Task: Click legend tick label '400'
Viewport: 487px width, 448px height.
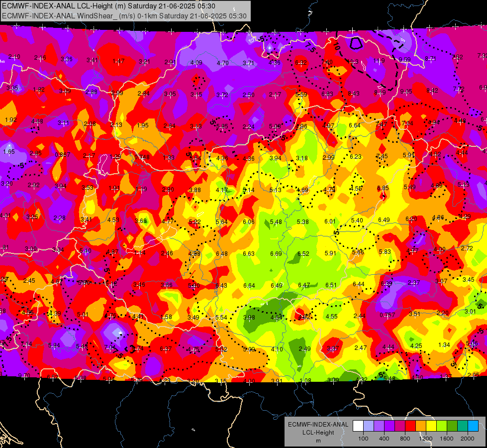Action: click(x=384, y=439)
